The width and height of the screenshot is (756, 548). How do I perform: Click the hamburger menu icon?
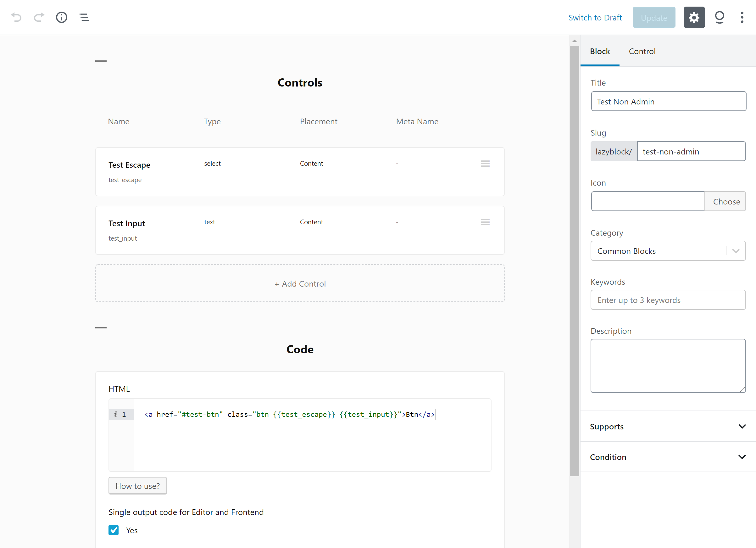coord(84,17)
